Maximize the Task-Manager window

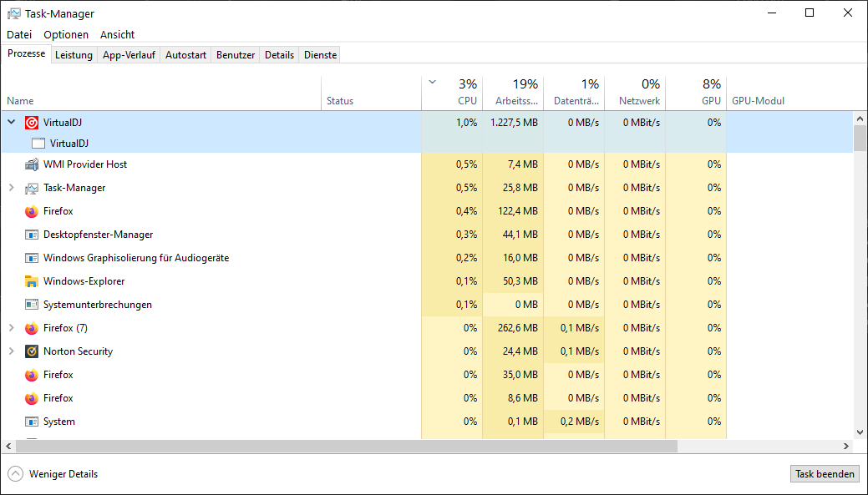810,13
